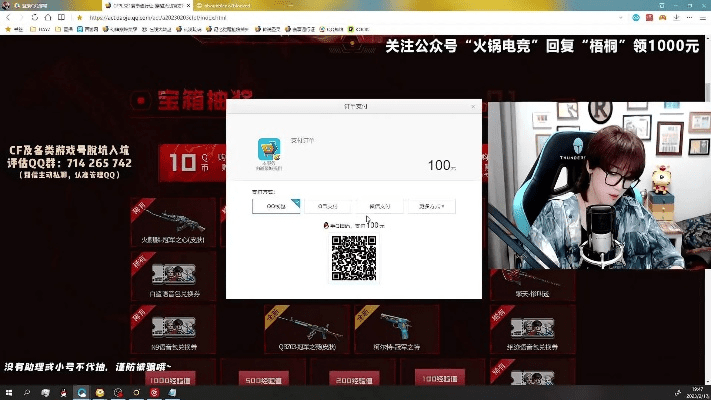
Task: Select the right-side voucher prize card
Action: coord(532,329)
